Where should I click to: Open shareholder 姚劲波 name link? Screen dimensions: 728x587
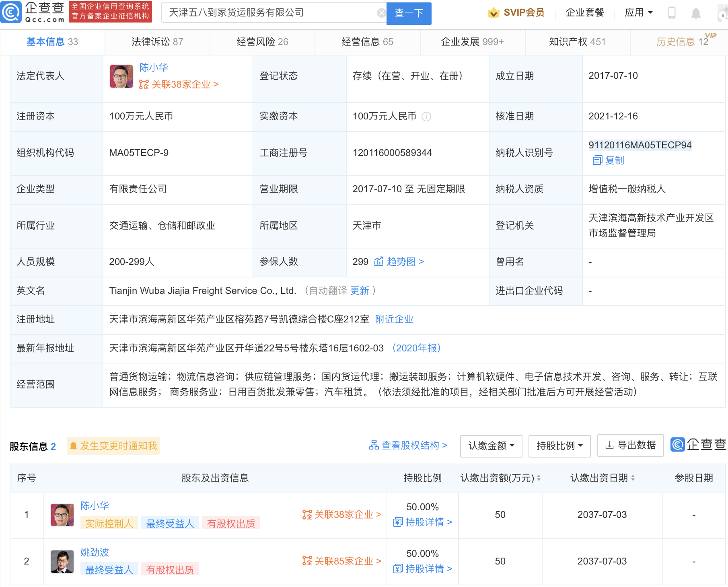95,552
